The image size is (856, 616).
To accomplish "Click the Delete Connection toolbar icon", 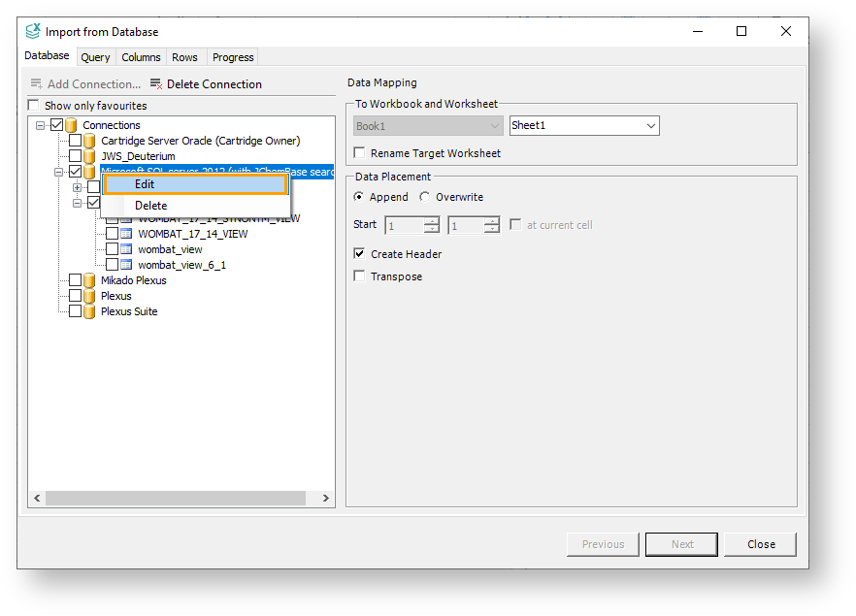I will tap(156, 84).
